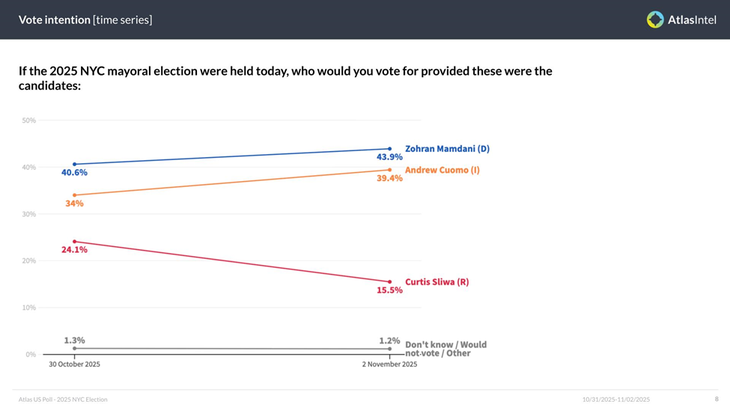Click the 30 October 2025 axis label
Image resolution: width=730 pixels, height=410 pixels.
(x=75, y=364)
